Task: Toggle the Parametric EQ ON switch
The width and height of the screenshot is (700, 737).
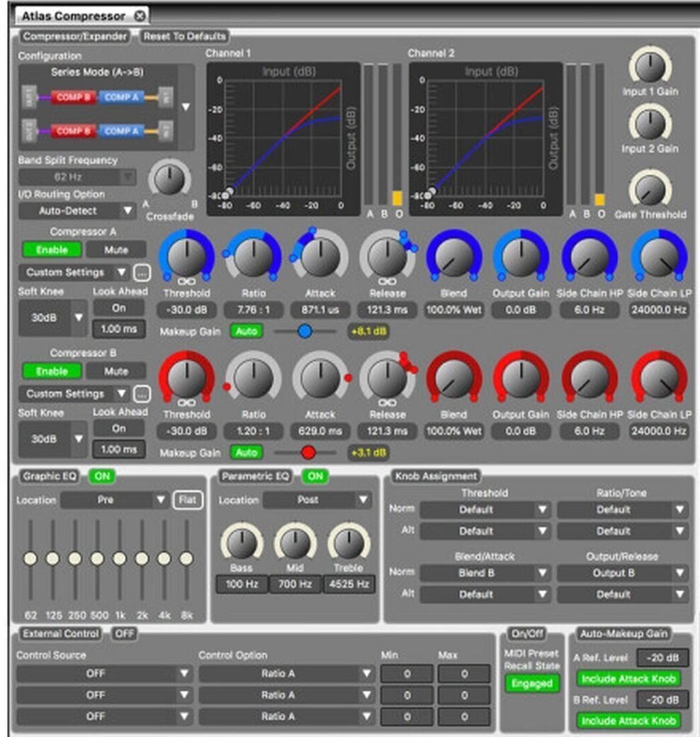Action: (x=315, y=476)
